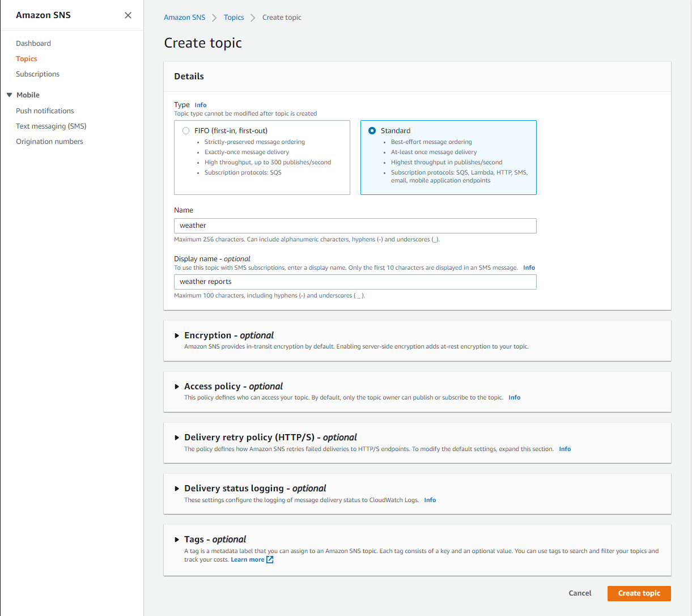
Task: Click the Create topic button
Action: (x=639, y=593)
